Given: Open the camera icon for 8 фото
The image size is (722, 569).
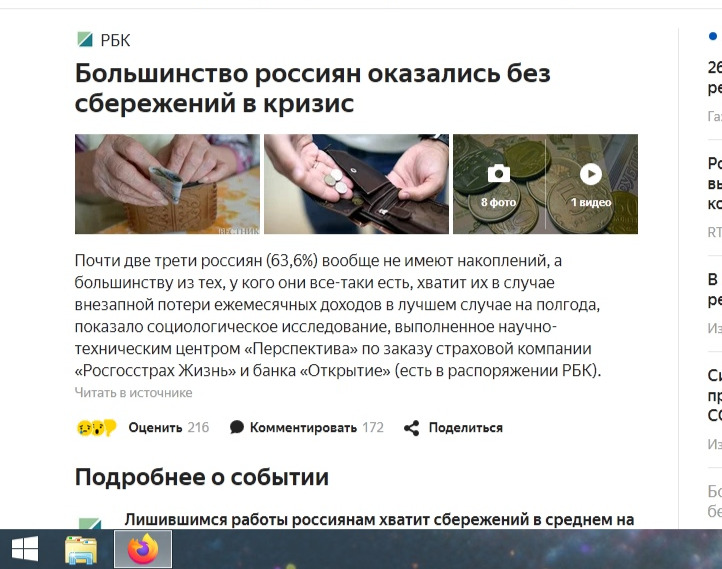Looking at the screenshot, I should 499,174.
